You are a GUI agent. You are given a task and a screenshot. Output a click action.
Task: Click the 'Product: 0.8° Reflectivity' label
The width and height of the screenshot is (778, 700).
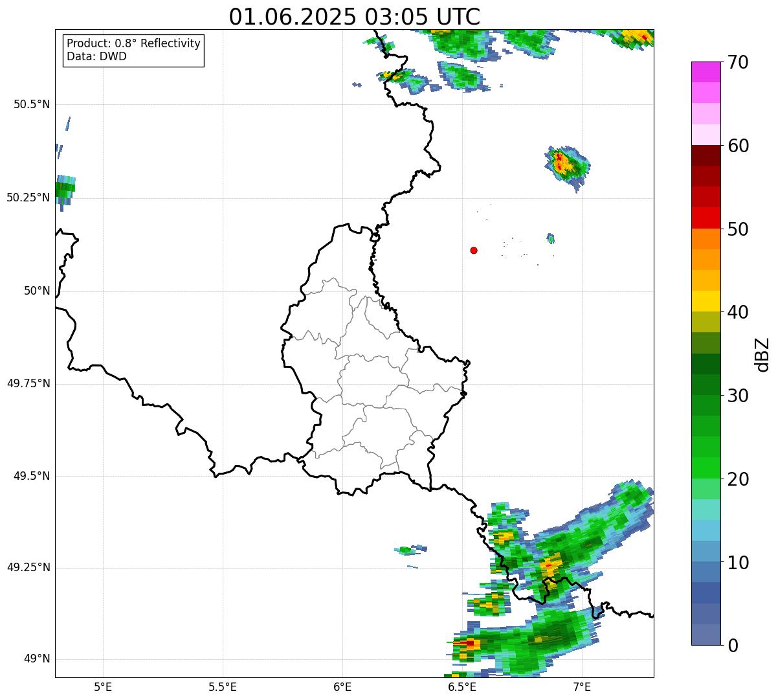pyautogui.click(x=134, y=43)
